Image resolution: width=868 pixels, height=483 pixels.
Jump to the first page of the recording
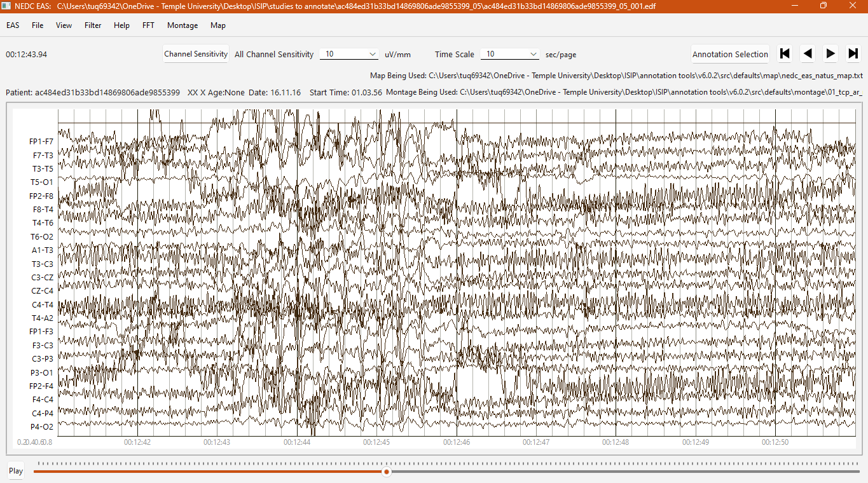coord(785,54)
